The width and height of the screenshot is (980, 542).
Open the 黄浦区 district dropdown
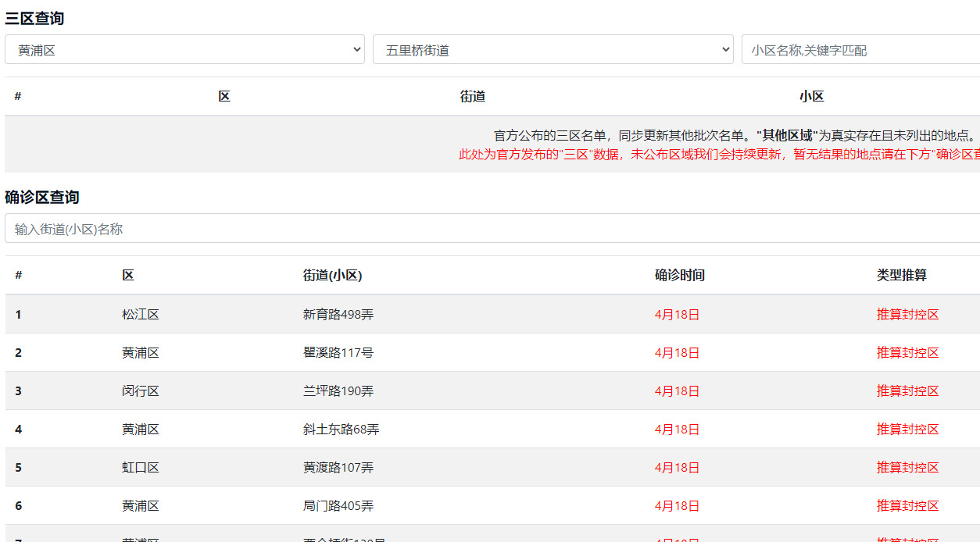[184, 48]
